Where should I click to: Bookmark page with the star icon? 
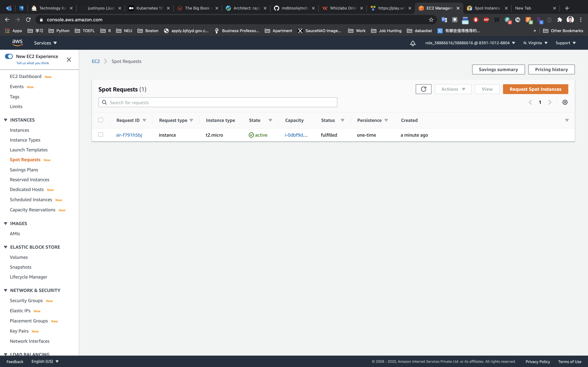click(431, 20)
